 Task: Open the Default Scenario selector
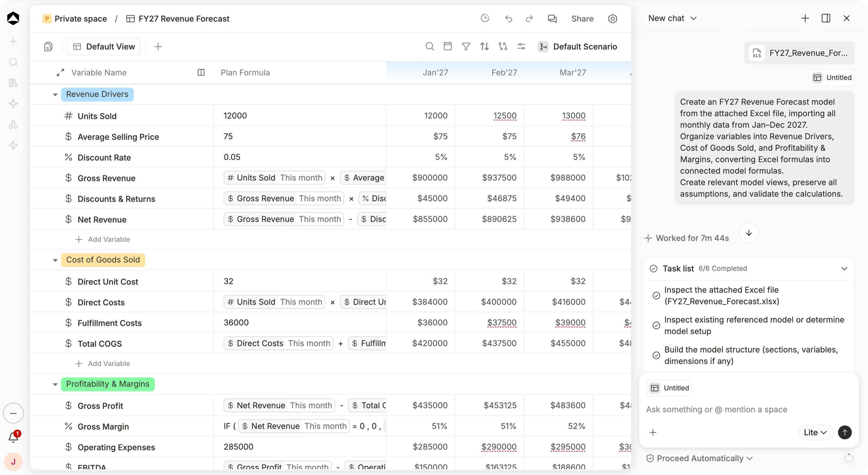pos(577,46)
